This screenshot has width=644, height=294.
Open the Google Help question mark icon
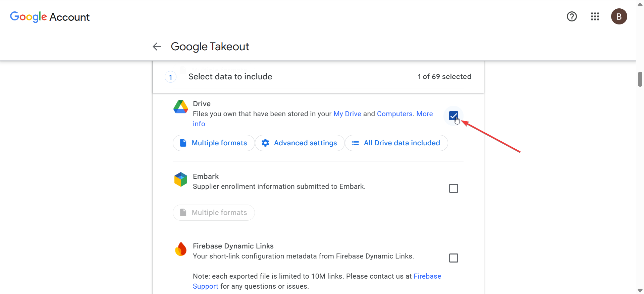(x=572, y=16)
